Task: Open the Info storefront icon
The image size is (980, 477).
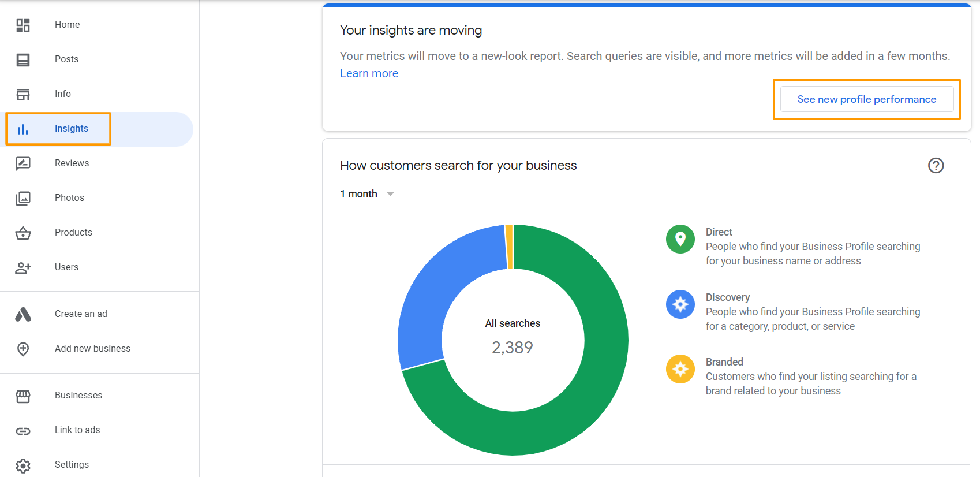Action: (x=23, y=94)
